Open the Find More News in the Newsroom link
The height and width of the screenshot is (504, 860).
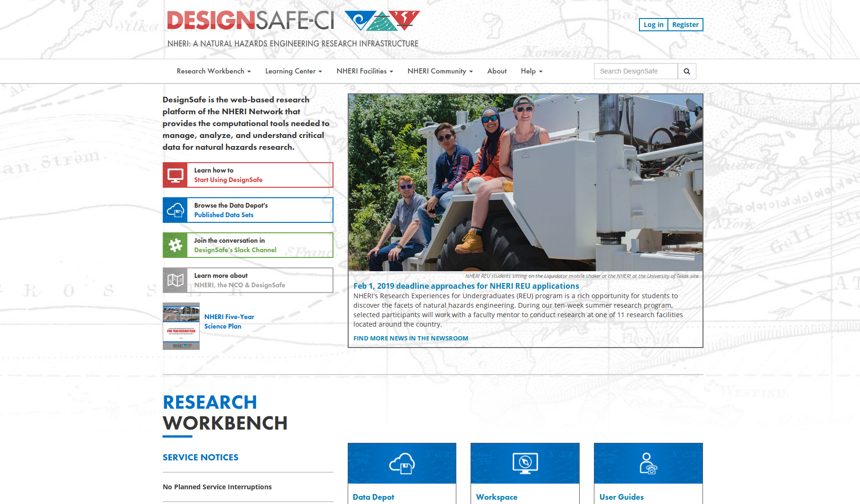tap(411, 338)
